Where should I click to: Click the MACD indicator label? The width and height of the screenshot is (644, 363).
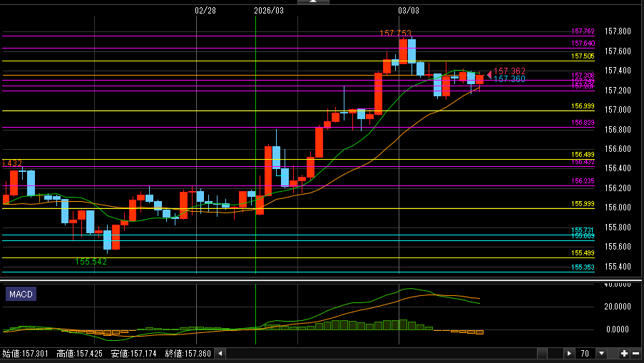point(21,294)
